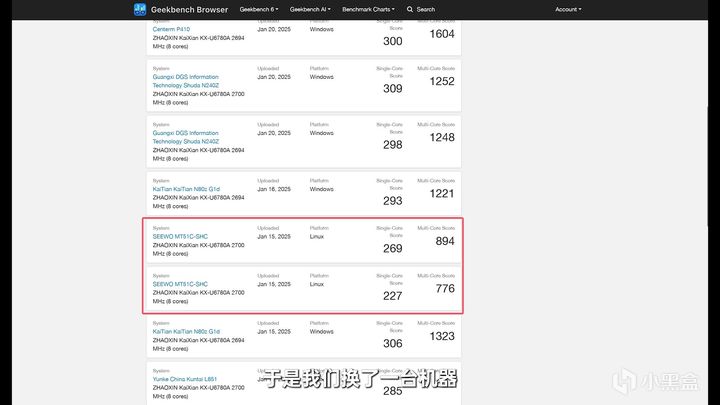Open the Centerm P410 result link
Screen dimensions: 720x405
click(171, 29)
